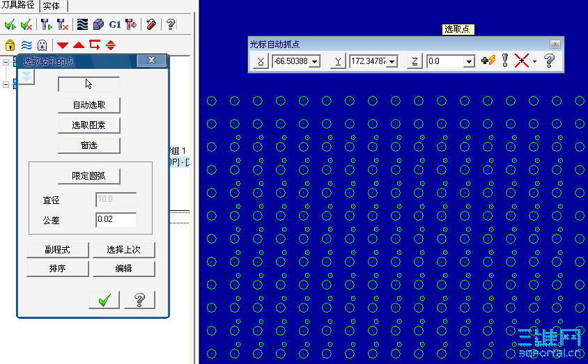Screen dimensions: 588x364
Task: Click the blank manual point entry button
Action: click(89, 84)
